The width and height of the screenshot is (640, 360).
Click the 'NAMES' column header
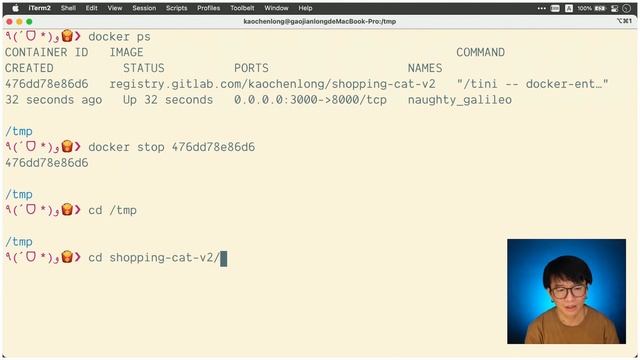(x=425, y=68)
